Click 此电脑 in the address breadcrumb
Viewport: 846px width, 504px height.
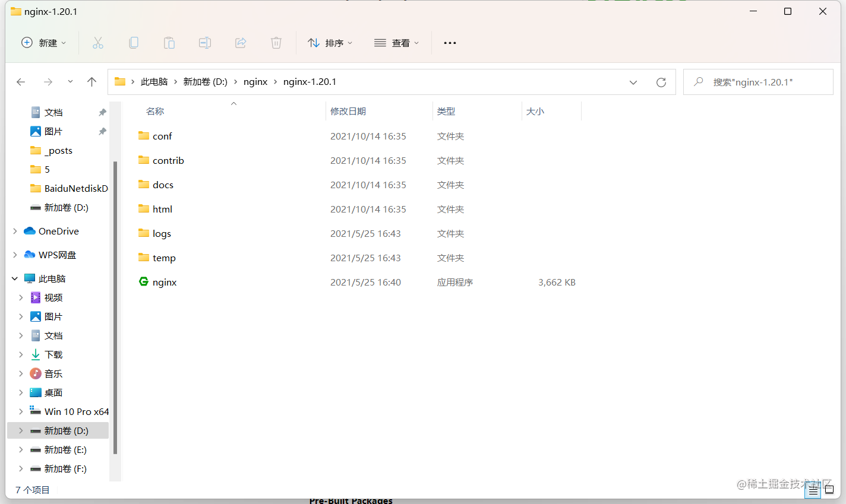(x=154, y=82)
